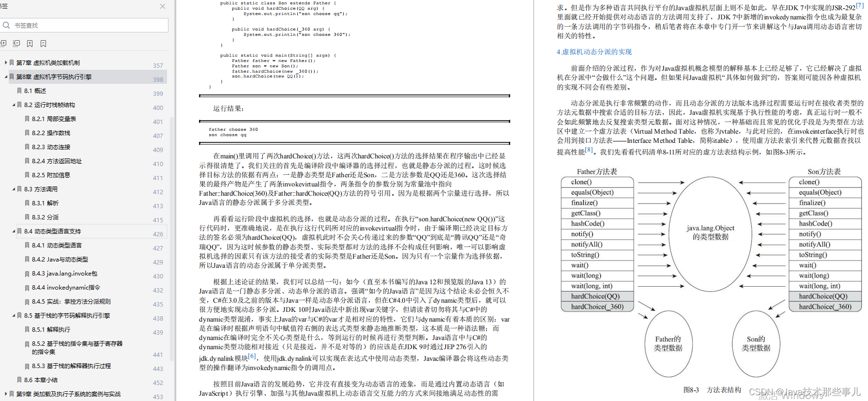The width and height of the screenshot is (868, 401).
Task: Click the delete bookmark icon
Action: point(43,44)
